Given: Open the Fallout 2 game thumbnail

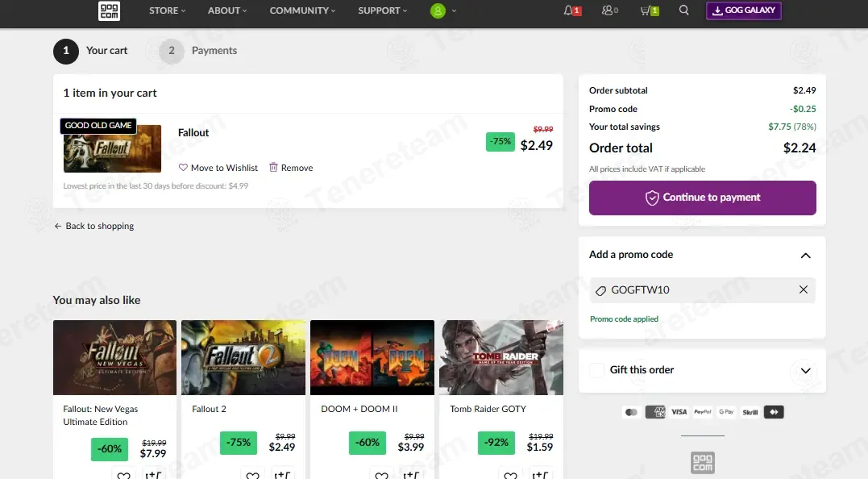Looking at the screenshot, I should click(x=243, y=357).
